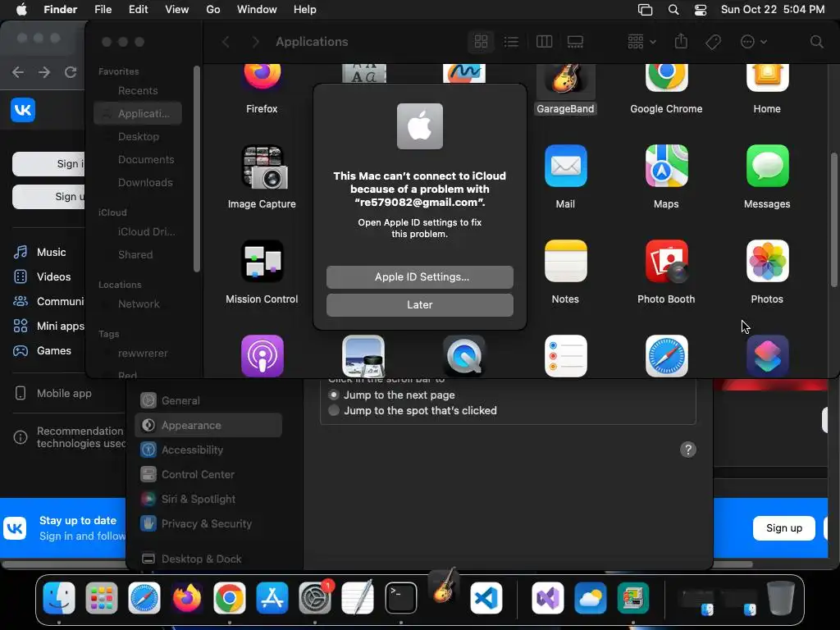Open the GarageBand app icon in Finder
Viewport: 840px width, 630px height.
click(565, 79)
